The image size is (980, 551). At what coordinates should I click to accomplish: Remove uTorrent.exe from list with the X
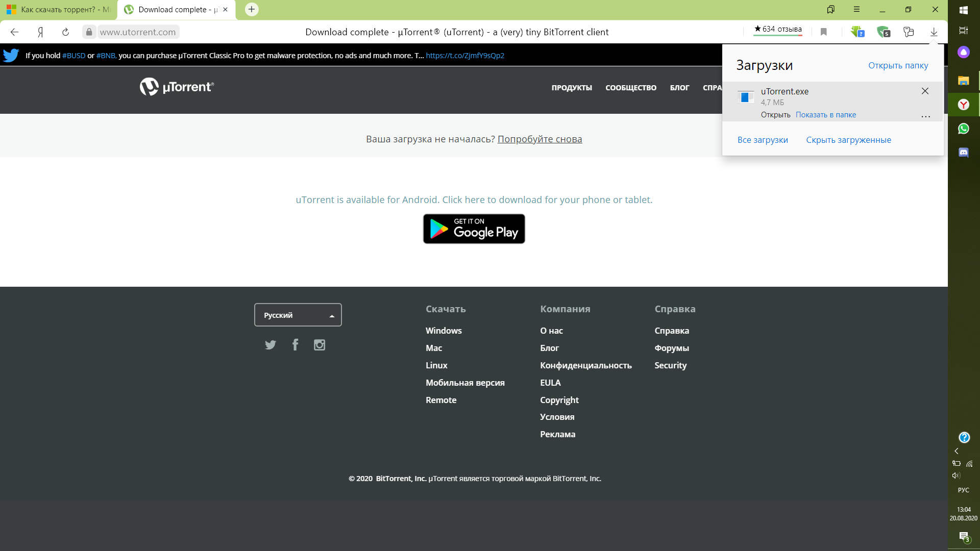coord(925,91)
